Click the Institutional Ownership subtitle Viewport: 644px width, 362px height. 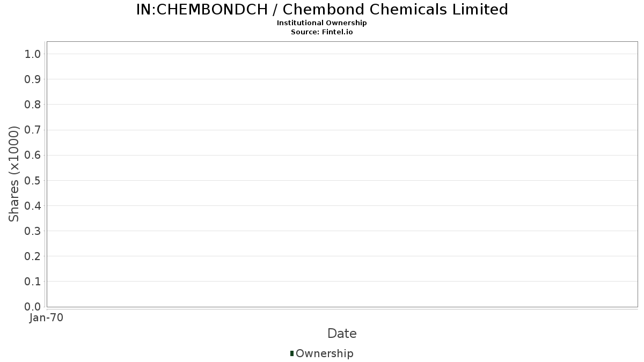point(322,23)
